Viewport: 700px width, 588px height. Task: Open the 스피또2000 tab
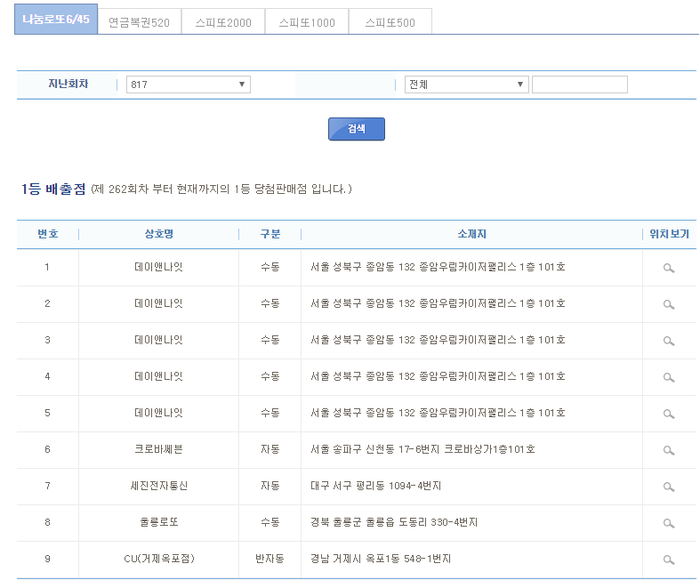222,22
